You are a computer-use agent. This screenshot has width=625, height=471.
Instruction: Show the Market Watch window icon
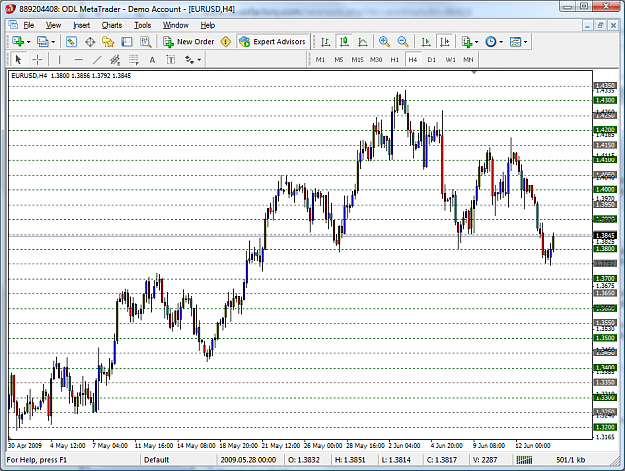[x=71, y=41]
